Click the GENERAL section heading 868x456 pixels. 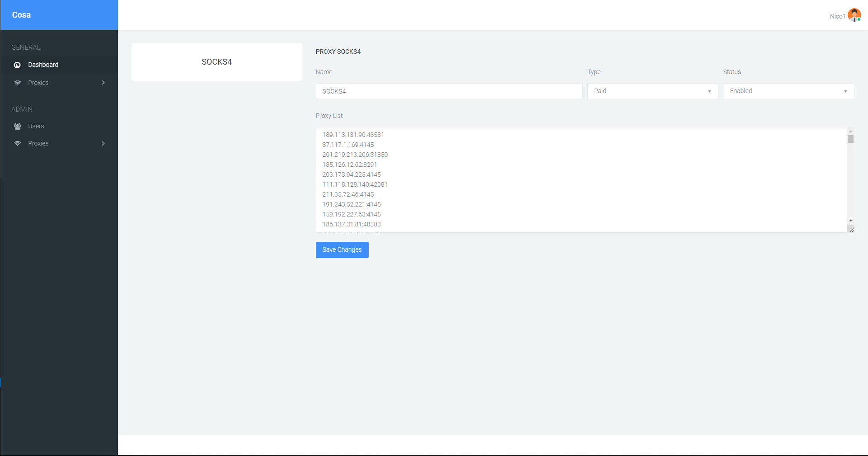point(26,47)
